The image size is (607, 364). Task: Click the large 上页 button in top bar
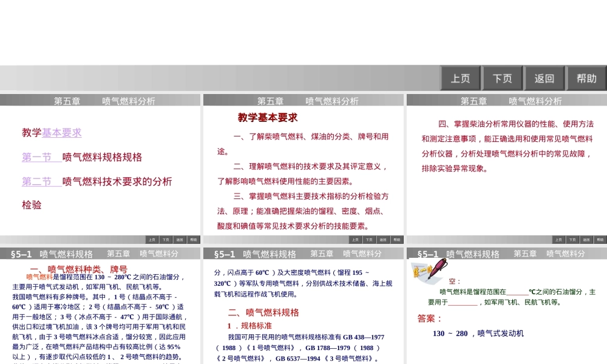461,78
